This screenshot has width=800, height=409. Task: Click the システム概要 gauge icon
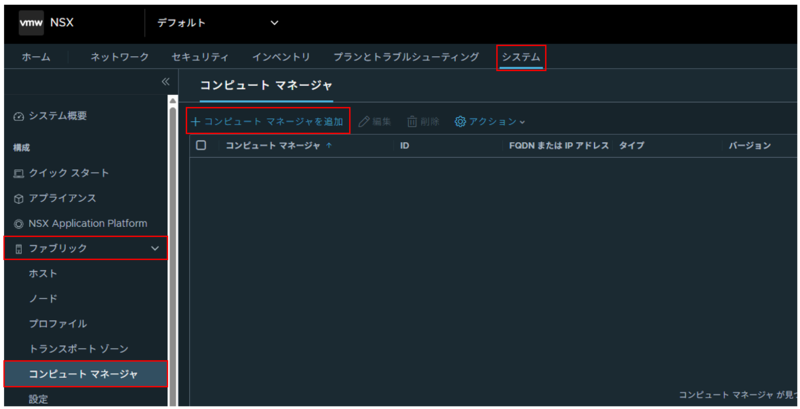pos(19,117)
